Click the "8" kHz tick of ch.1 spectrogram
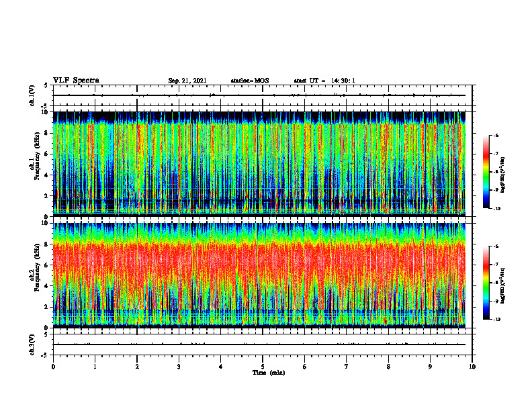 point(47,133)
